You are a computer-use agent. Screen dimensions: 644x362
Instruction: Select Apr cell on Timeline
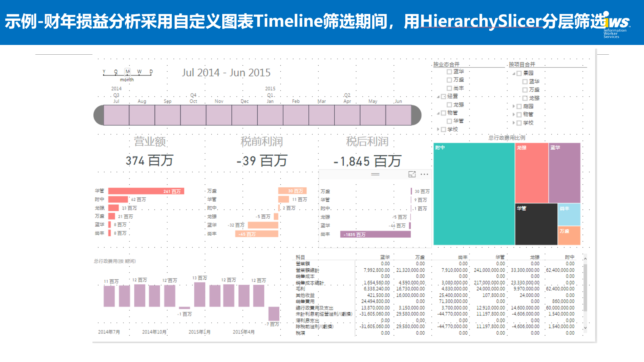point(347,115)
